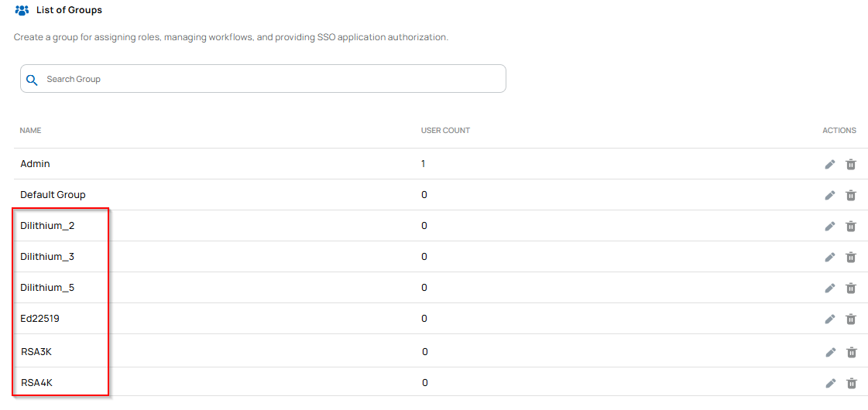Click the edit pencil for Admin group

point(829,164)
